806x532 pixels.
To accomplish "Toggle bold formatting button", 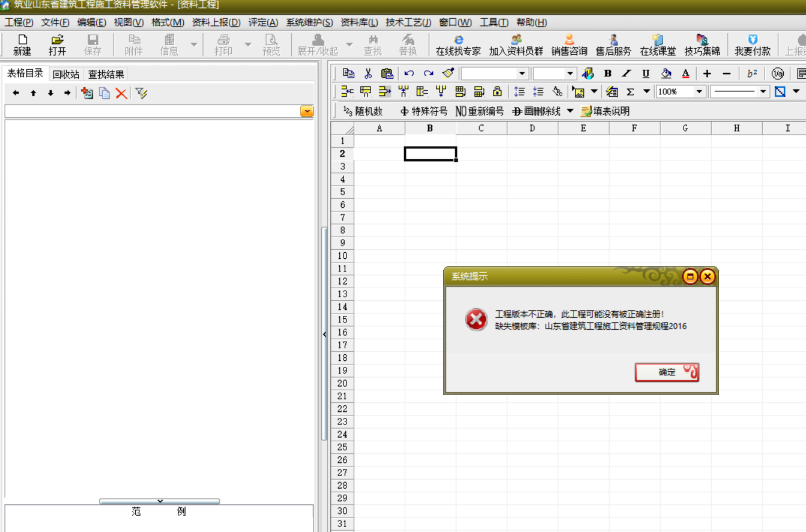I will click(608, 74).
